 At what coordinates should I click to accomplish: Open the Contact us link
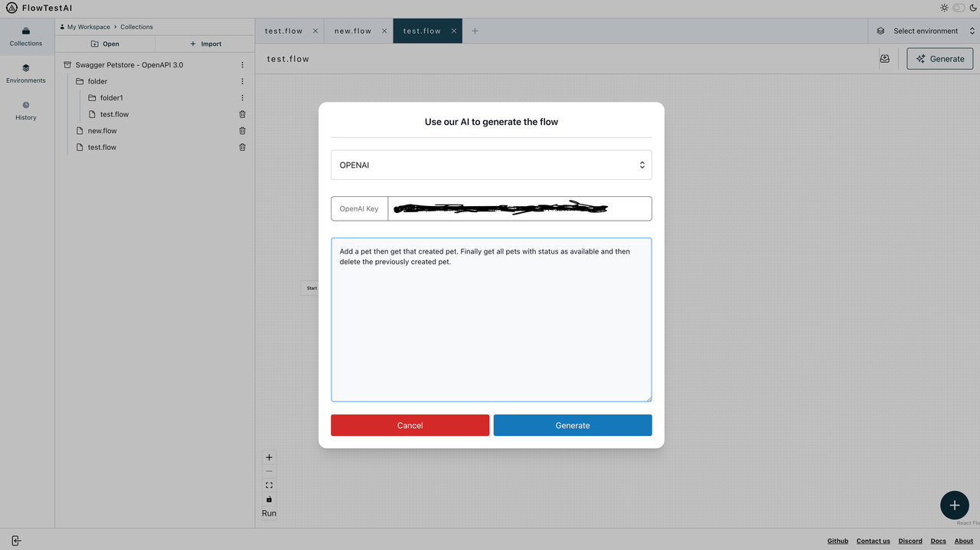coord(873,541)
